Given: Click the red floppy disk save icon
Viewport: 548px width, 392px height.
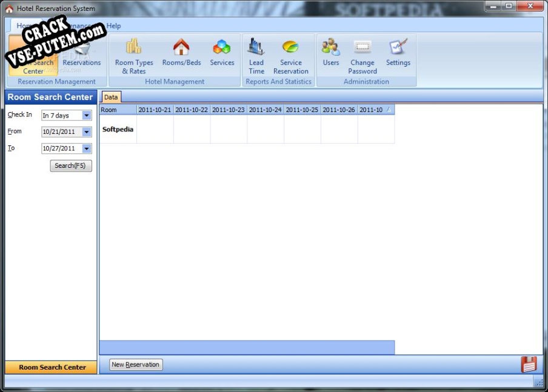Looking at the screenshot, I should pyautogui.click(x=529, y=364).
